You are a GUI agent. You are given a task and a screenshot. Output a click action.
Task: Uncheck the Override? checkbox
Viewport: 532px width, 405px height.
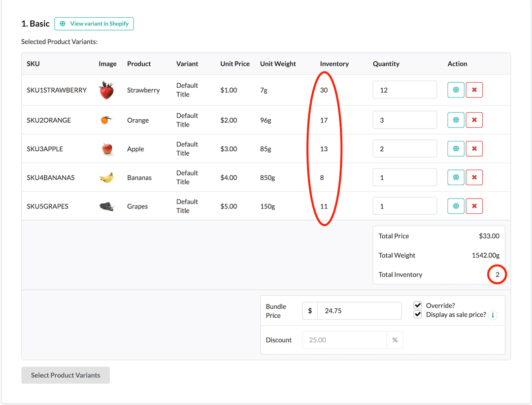(418, 305)
